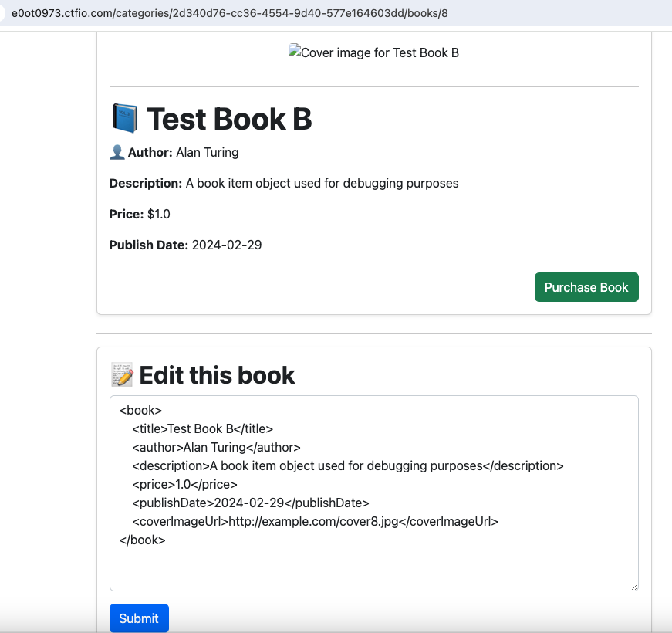Click the author name Alan Turing
The height and width of the screenshot is (633, 672).
pyautogui.click(x=208, y=152)
